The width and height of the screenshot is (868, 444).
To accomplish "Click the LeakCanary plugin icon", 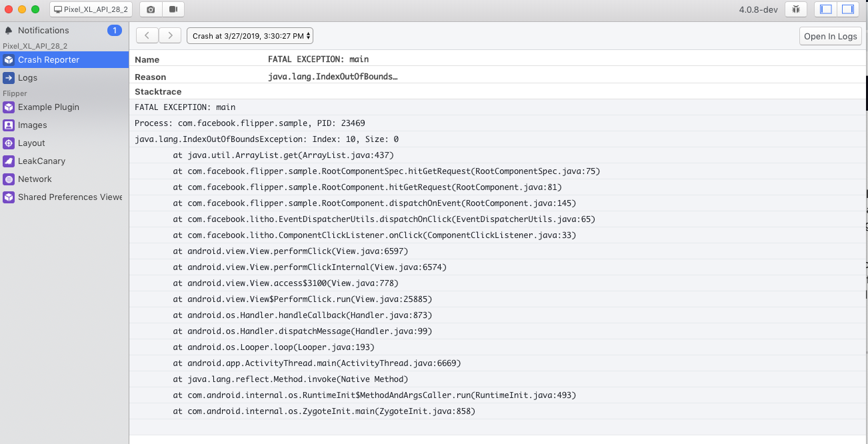I will click(x=9, y=161).
